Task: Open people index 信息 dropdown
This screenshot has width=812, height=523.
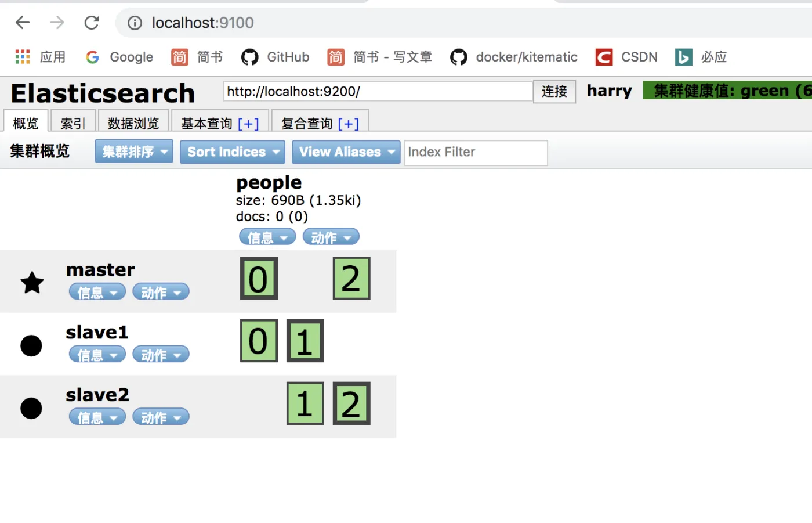Action: [x=267, y=237]
